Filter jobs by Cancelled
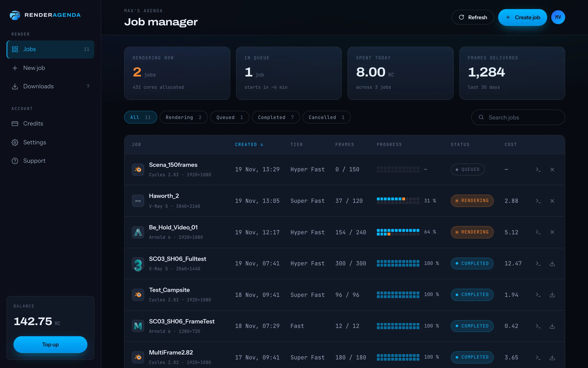The image size is (588, 368). point(326,117)
